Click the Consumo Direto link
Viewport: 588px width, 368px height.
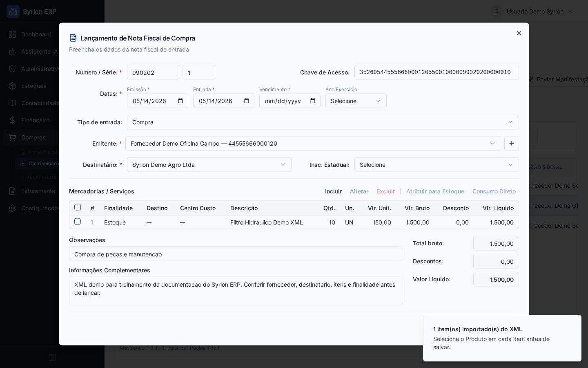click(x=494, y=191)
